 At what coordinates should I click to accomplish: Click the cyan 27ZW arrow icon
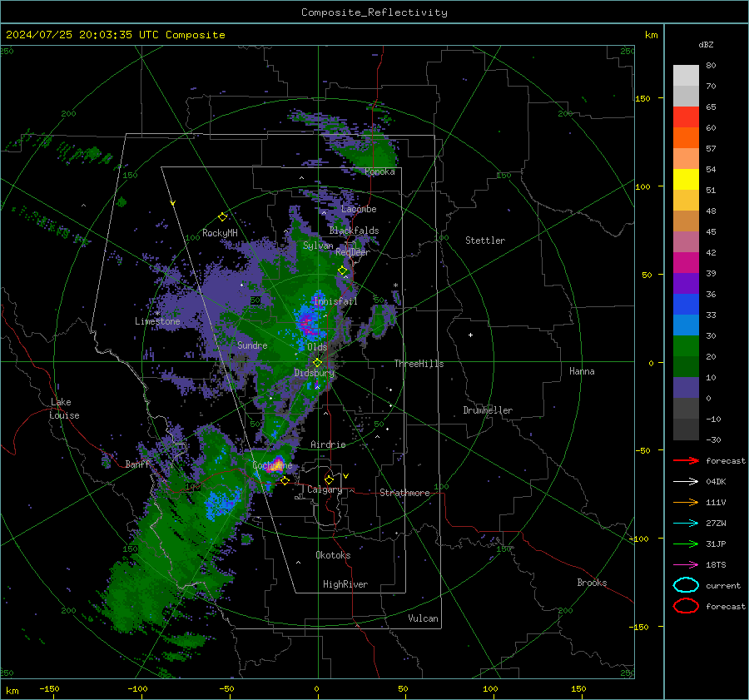pyautogui.click(x=686, y=523)
